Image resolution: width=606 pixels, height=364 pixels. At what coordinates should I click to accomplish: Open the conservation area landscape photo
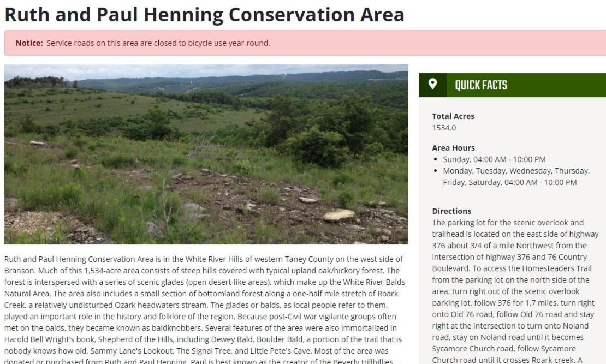(206, 154)
